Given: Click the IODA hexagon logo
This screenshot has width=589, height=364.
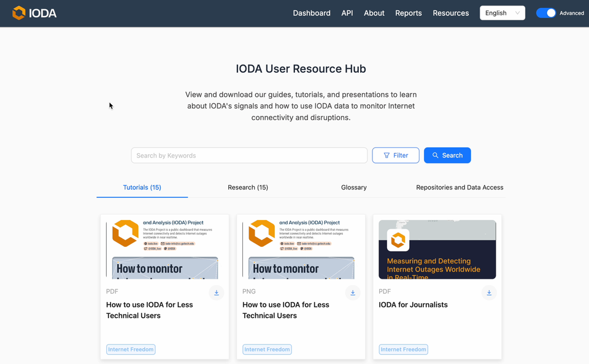Looking at the screenshot, I should pos(19,12).
